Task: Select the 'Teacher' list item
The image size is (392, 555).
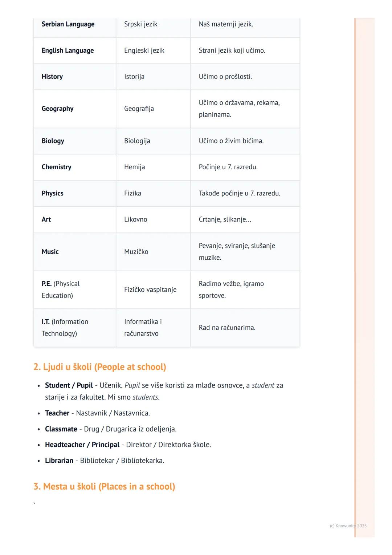Action: coord(57,413)
